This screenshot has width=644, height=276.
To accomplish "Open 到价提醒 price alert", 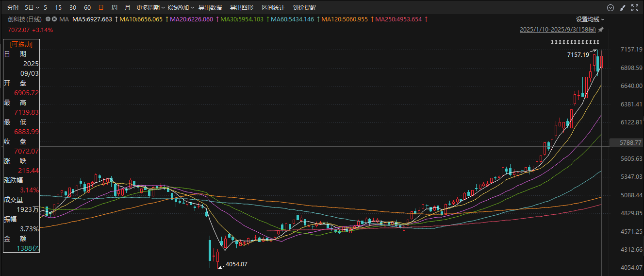I will click(x=304, y=8).
